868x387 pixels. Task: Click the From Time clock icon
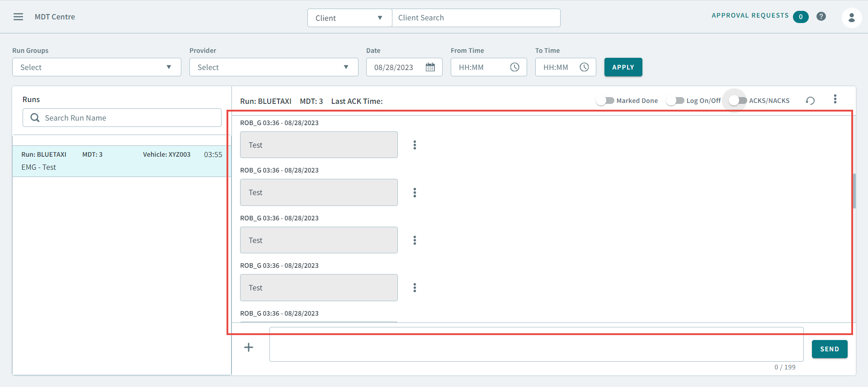tap(514, 67)
